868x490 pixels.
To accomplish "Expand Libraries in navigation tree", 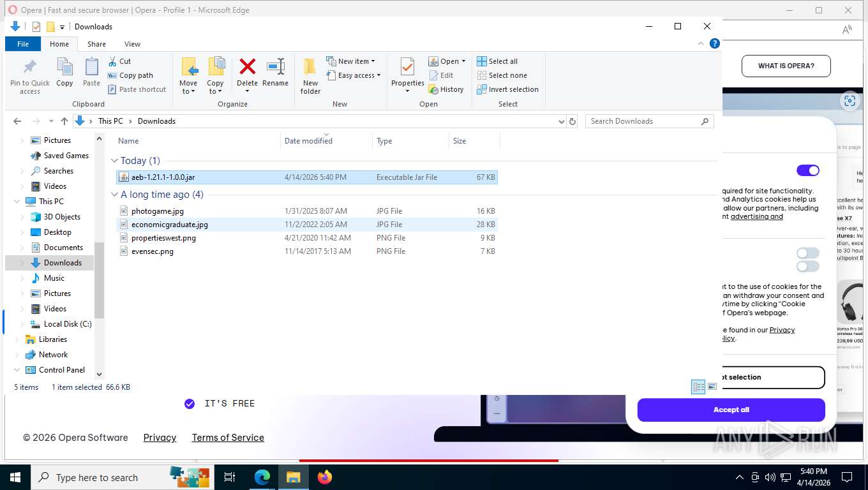I will coord(17,339).
